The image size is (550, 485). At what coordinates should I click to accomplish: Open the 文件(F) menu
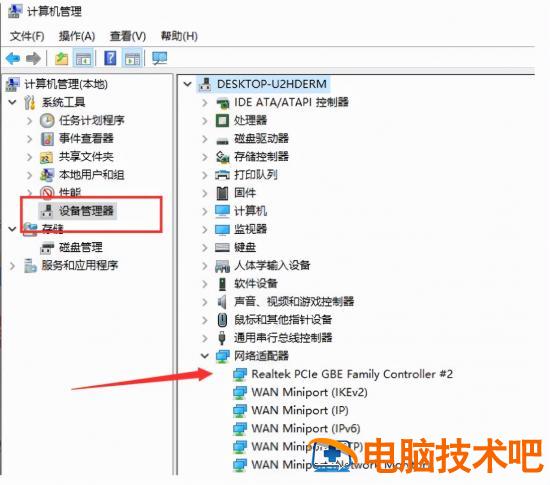tap(27, 36)
